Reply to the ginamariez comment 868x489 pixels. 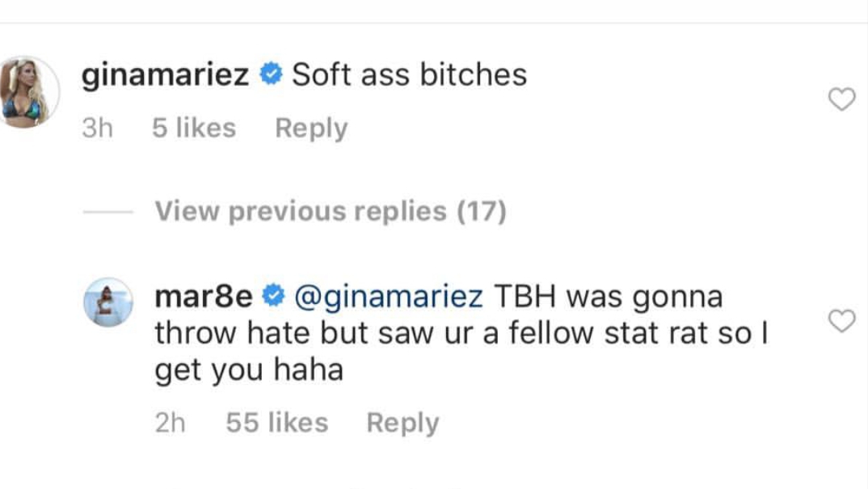click(x=311, y=129)
